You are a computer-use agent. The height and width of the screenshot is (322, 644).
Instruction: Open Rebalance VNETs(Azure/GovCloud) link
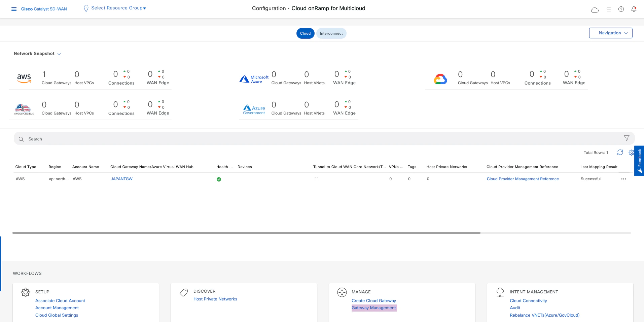(544, 315)
